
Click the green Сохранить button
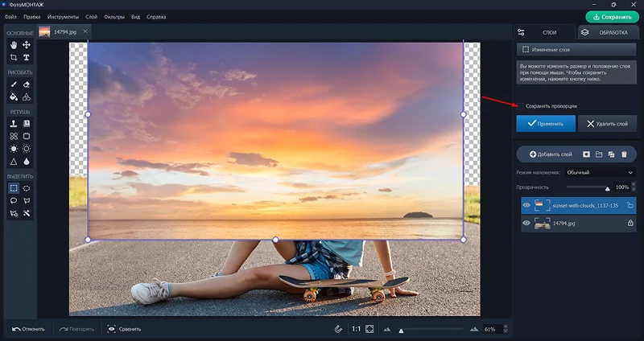613,17
